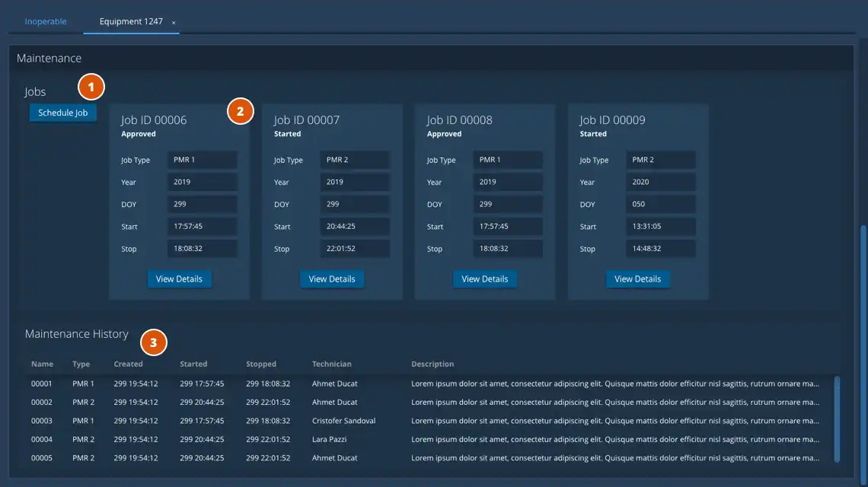
Task: Click the Maintenance History heading
Action: coord(76,334)
